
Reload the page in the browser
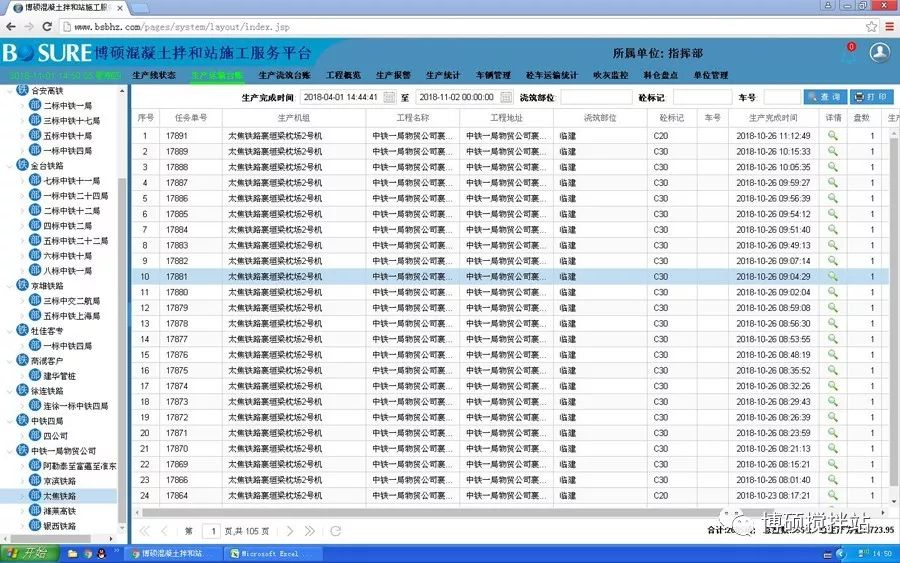tap(48, 26)
